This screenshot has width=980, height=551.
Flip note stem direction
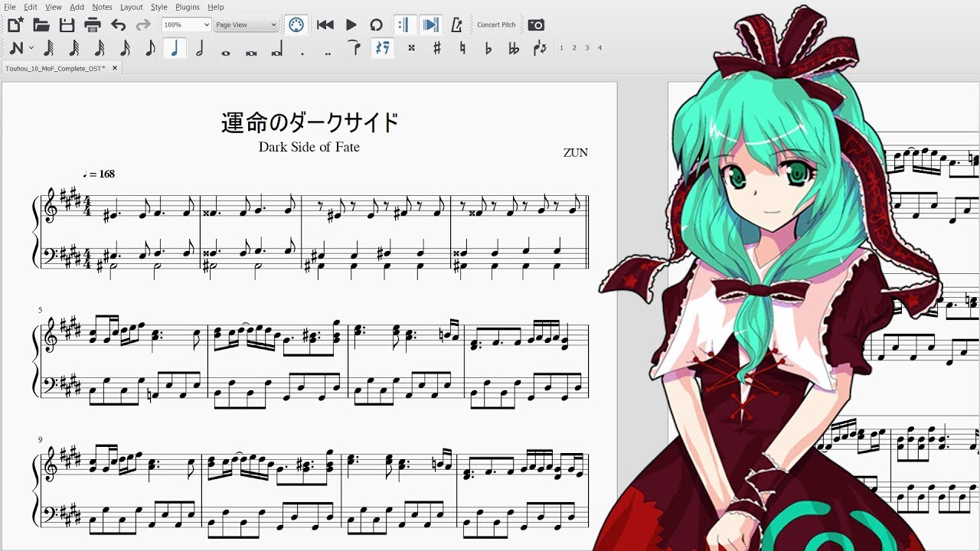point(541,48)
